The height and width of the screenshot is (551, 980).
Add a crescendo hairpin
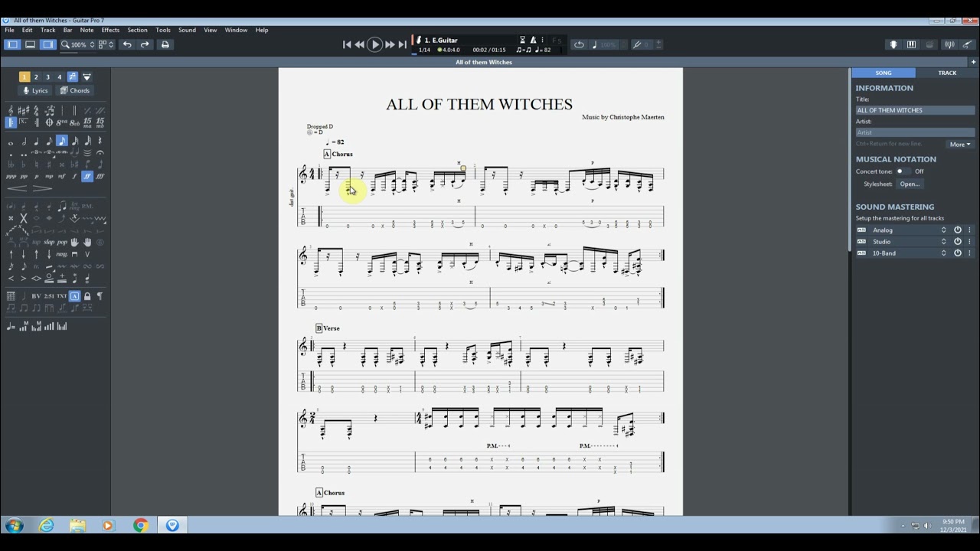point(17,188)
